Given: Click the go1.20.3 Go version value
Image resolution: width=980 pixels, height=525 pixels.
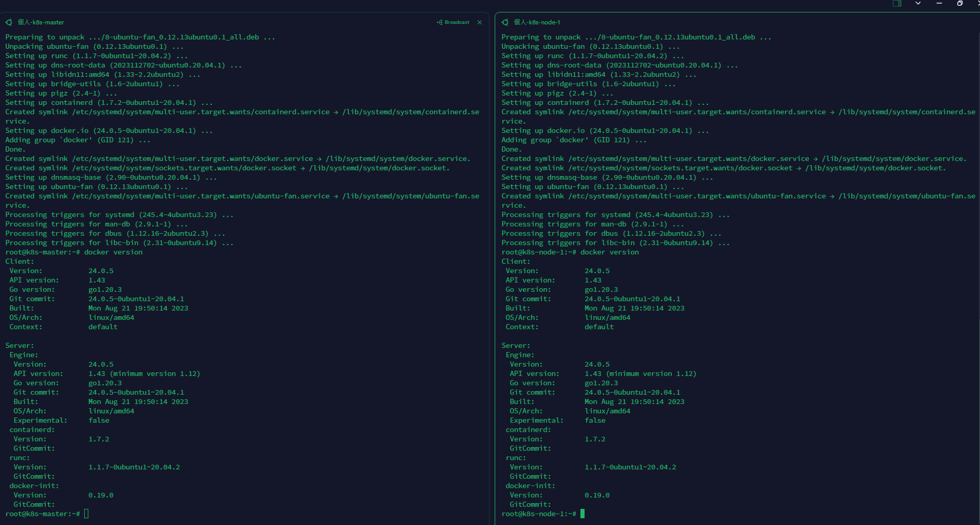Looking at the screenshot, I should 105,289.
